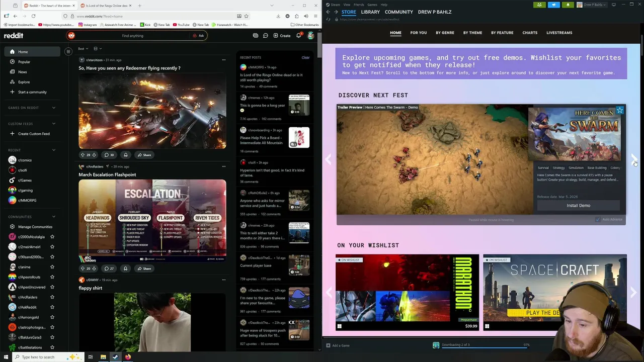Open Drew P Bahlz account dropdown in Steam
644x362 pixels.
point(591,5)
